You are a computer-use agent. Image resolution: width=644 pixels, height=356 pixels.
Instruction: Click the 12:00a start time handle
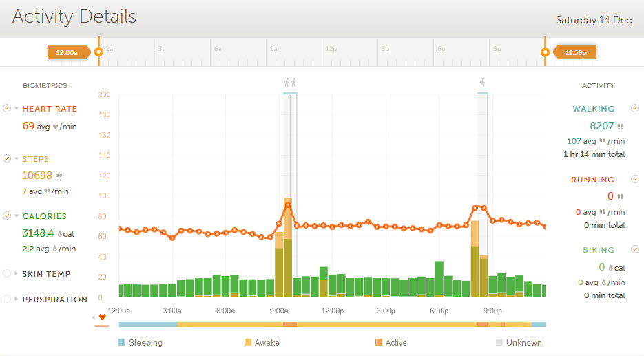click(67, 52)
